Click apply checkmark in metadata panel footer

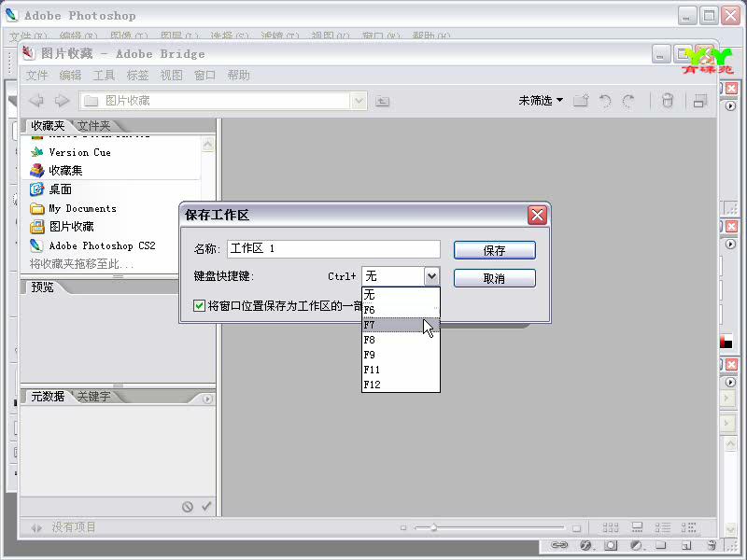pos(206,506)
